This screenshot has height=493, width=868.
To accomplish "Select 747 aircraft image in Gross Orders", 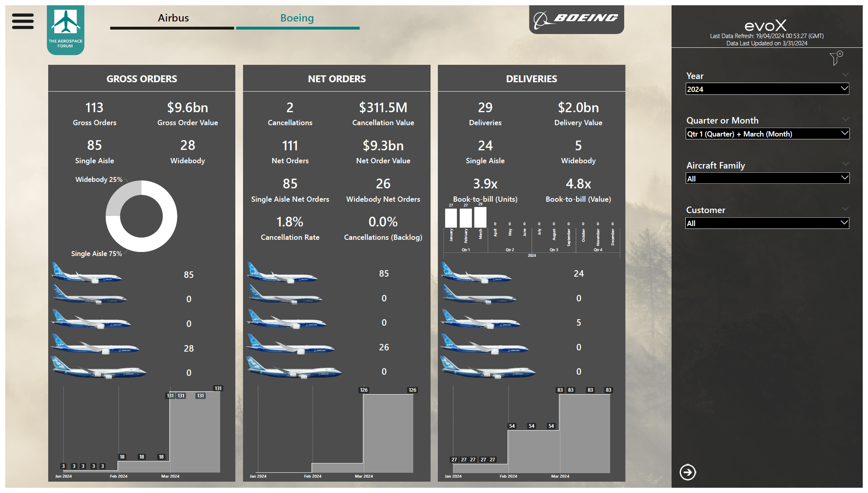I will coord(98,368).
